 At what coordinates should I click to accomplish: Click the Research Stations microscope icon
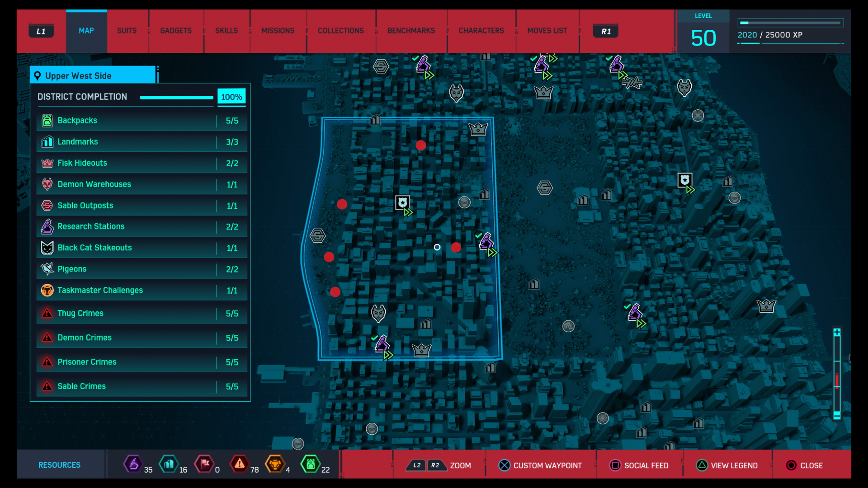click(x=47, y=226)
